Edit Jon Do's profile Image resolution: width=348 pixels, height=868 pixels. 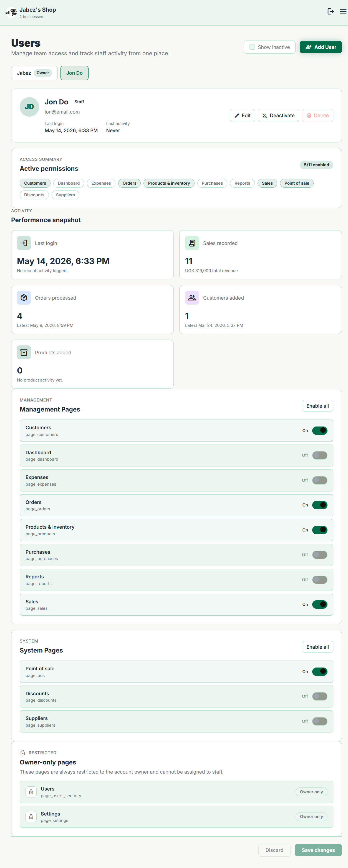242,115
